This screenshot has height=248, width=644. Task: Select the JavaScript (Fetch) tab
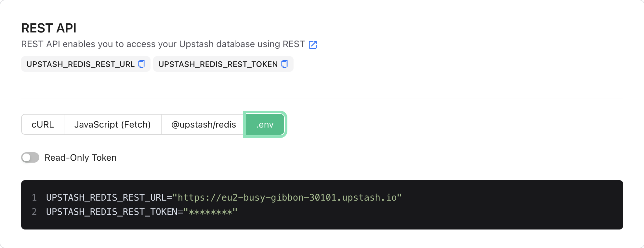point(112,124)
